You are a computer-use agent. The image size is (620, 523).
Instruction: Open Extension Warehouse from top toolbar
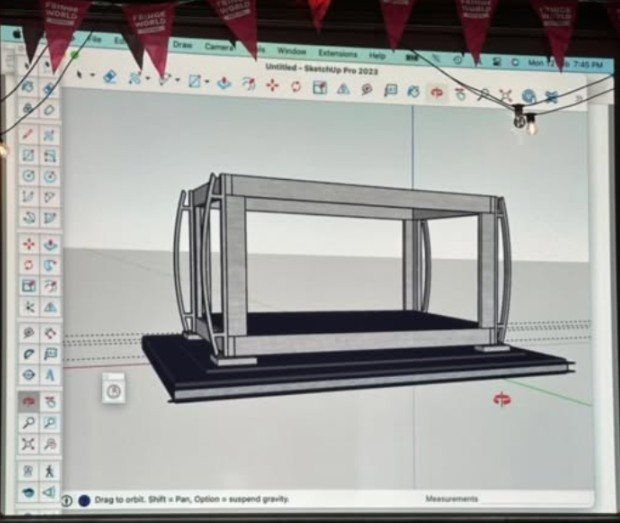tap(552, 97)
